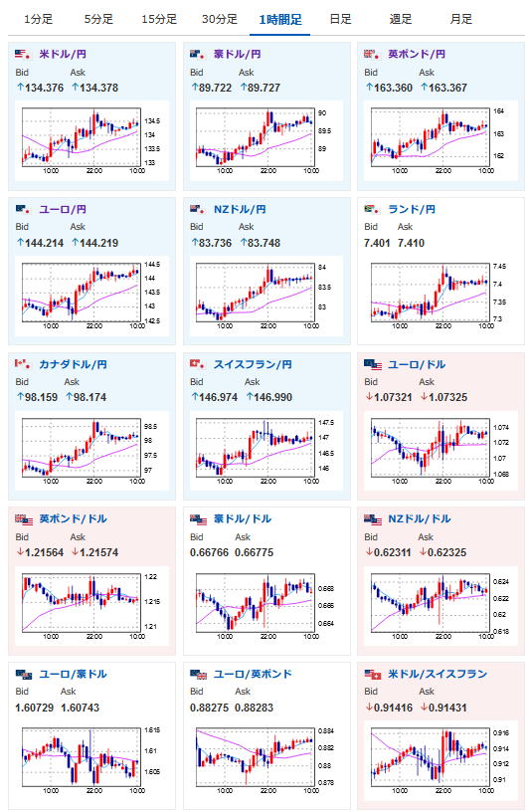The width and height of the screenshot is (529, 812).
Task: Select the 15分足 timeframe tab
Action: (159, 20)
